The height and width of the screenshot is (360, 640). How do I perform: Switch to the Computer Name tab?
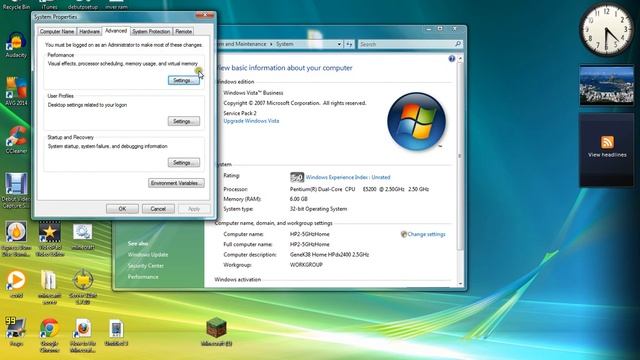tap(57, 31)
